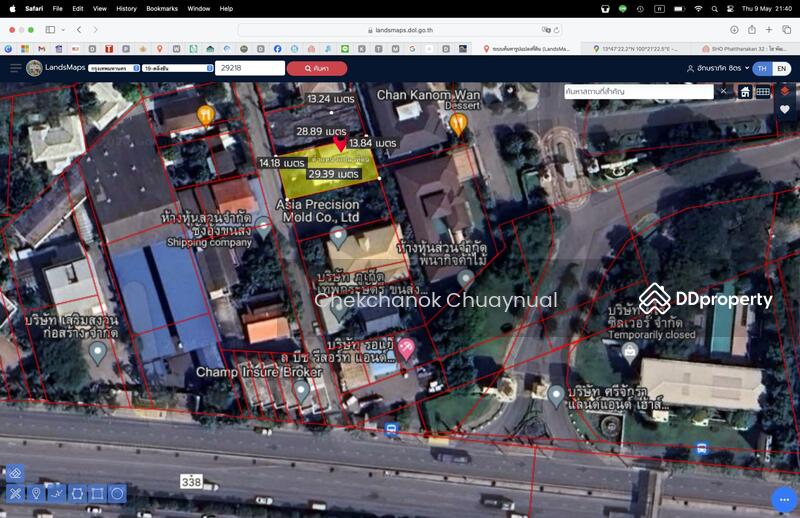800x518 pixels.
Task: Open the LandsMaps hamburger menu
Action: tap(16, 68)
